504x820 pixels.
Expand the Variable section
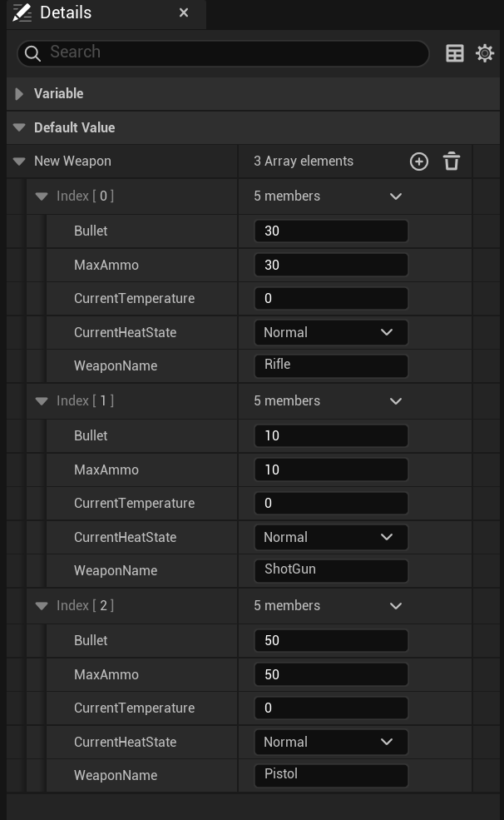point(19,94)
